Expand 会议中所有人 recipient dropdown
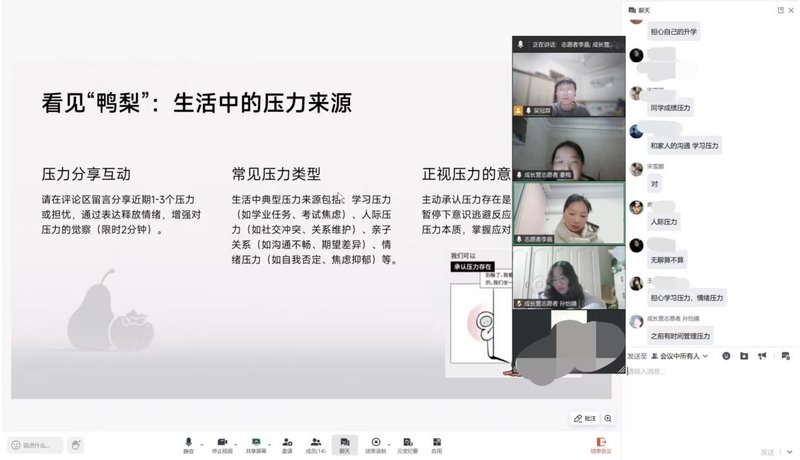The width and height of the screenshot is (800, 460). (680, 356)
